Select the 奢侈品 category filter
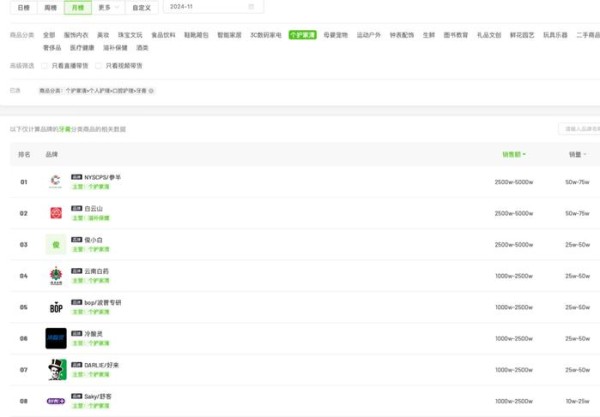Image resolution: width=600 pixels, height=417 pixels. point(52,48)
